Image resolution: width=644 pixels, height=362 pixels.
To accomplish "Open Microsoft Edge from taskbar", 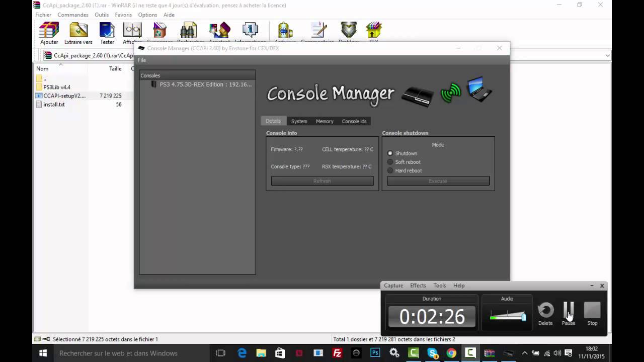I will (x=242, y=353).
